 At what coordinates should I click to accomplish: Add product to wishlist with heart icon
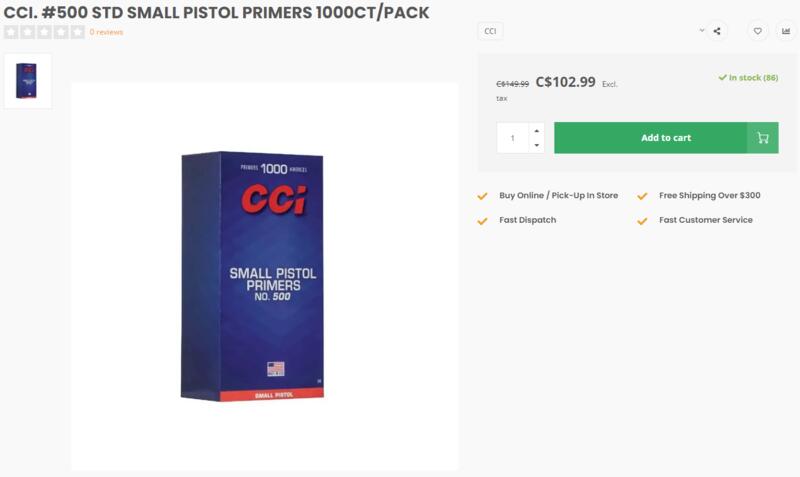pos(758,31)
